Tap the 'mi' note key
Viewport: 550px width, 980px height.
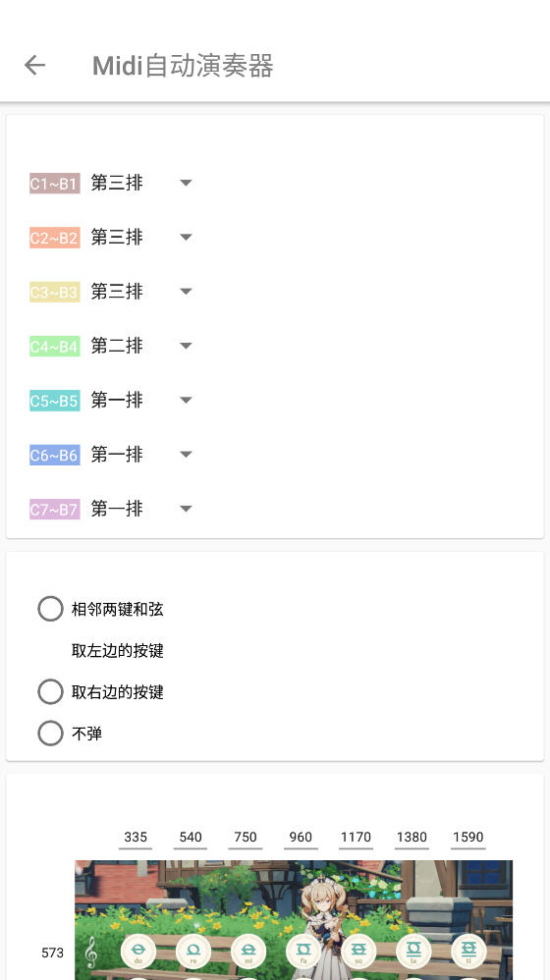tap(248, 952)
